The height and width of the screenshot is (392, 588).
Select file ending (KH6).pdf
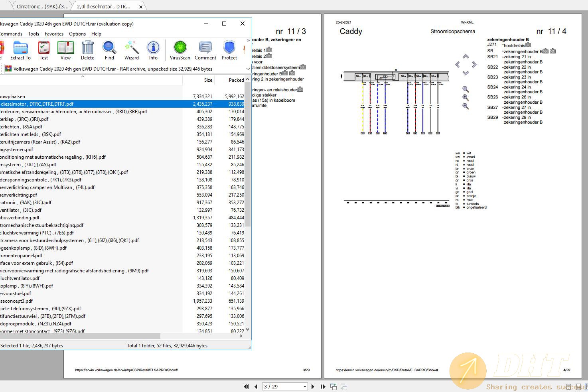[122, 157]
